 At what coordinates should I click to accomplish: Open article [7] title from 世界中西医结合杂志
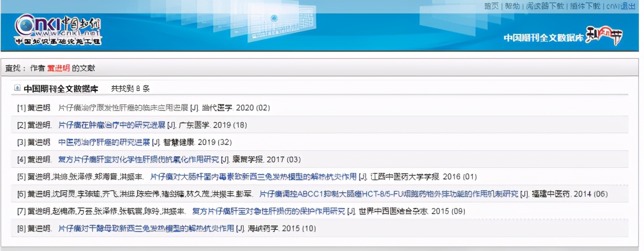pyautogui.click(x=268, y=212)
